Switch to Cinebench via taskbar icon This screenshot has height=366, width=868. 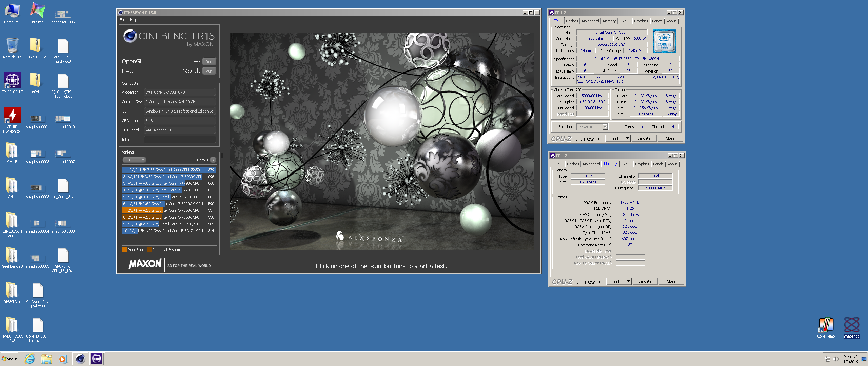click(80, 359)
